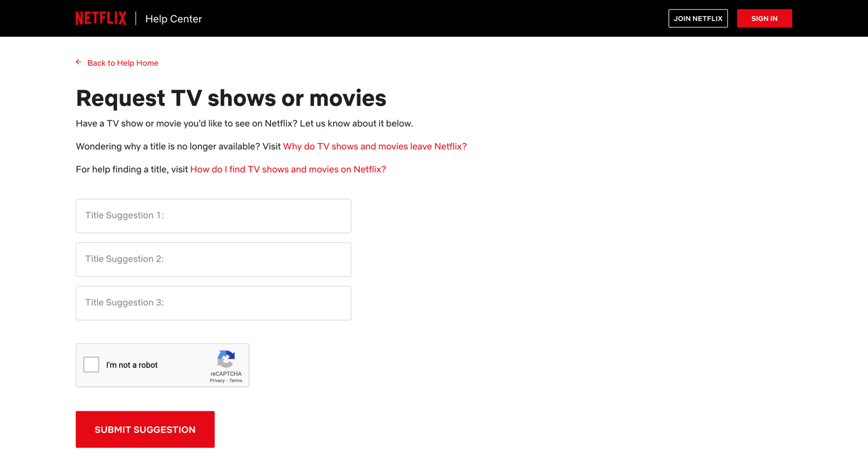The height and width of the screenshot is (467, 868).
Task: Open Why do TV shows leave Netflix link
Action: pyautogui.click(x=375, y=146)
